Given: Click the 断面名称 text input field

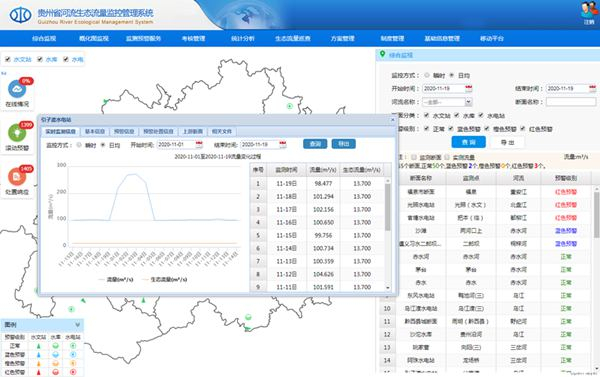Looking at the screenshot, I should tap(571, 102).
